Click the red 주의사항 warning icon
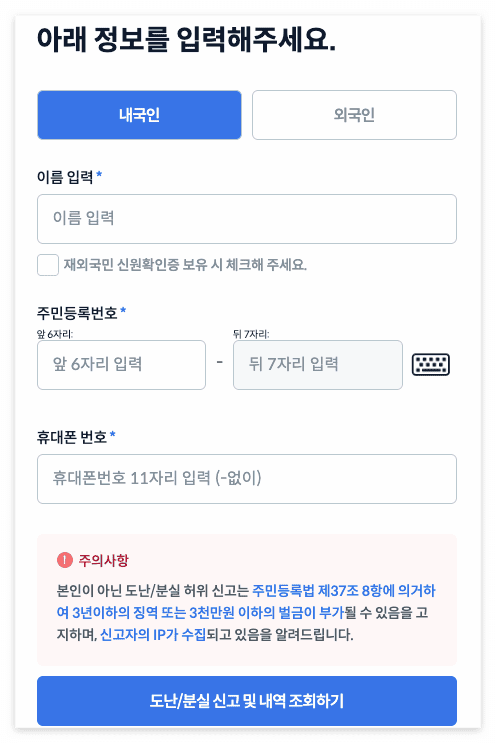Viewport: 496px width, 743px height. tap(64, 560)
